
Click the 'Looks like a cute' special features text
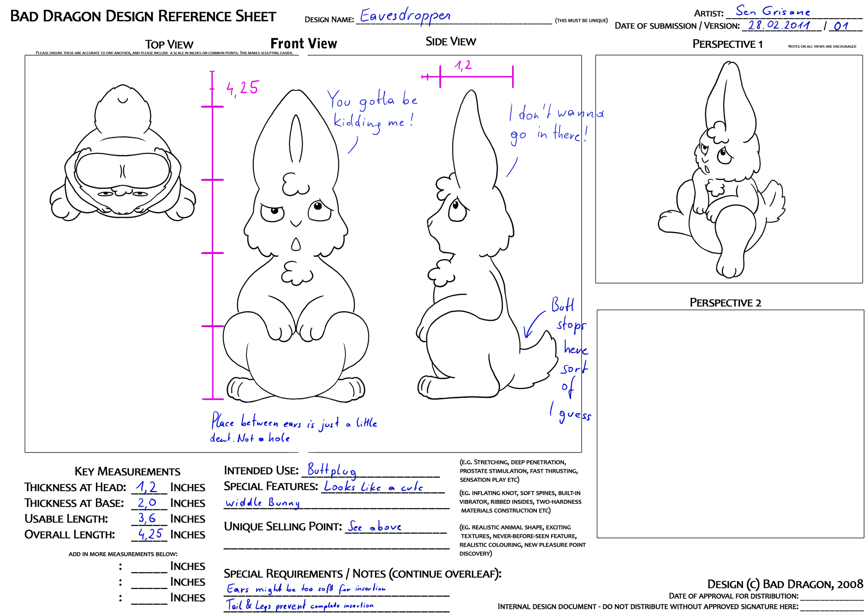click(373, 486)
